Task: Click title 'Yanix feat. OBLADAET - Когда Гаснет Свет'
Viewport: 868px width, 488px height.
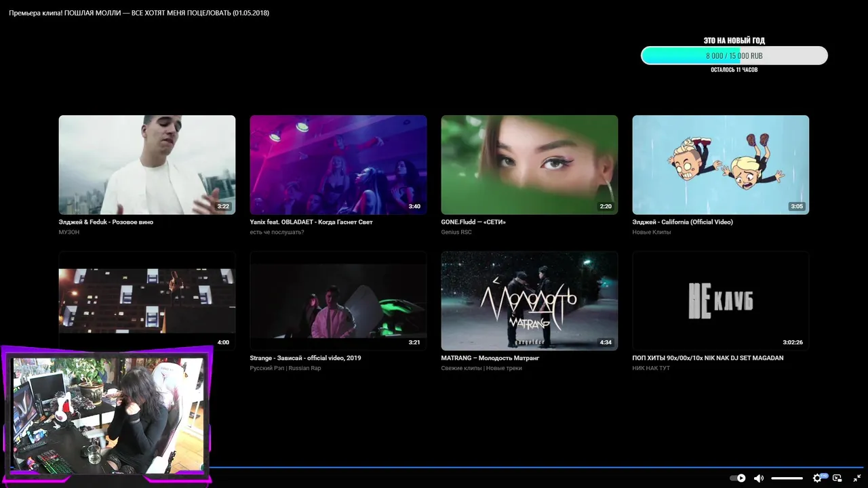Action: 311,222
